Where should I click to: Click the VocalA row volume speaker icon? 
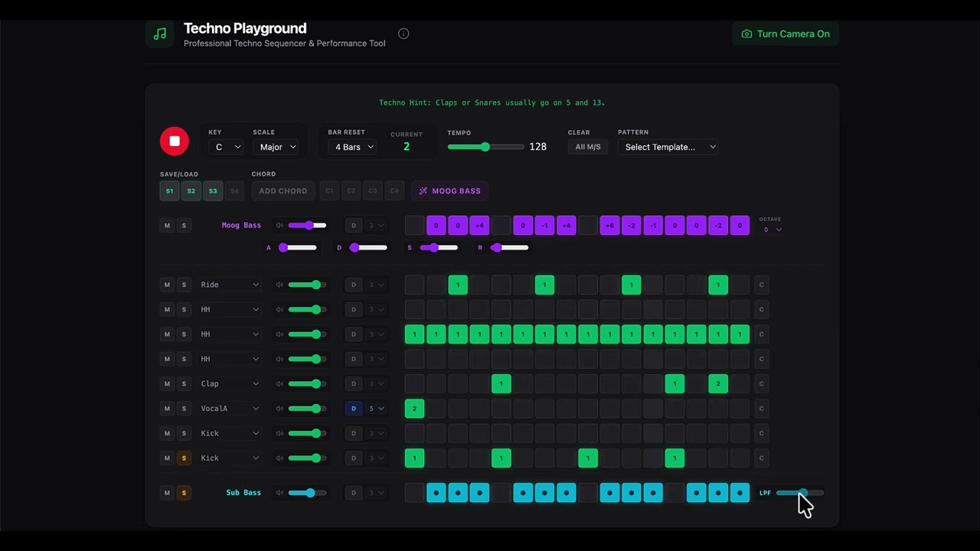coord(279,409)
